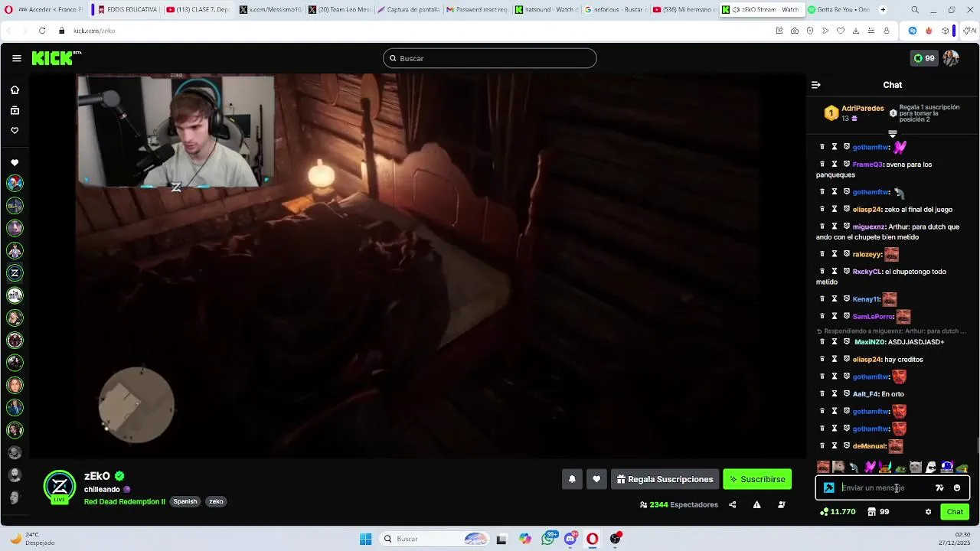Open Opera from the taskbar
The width and height of the screenshot is (980, 551).
tap(593, 539)
